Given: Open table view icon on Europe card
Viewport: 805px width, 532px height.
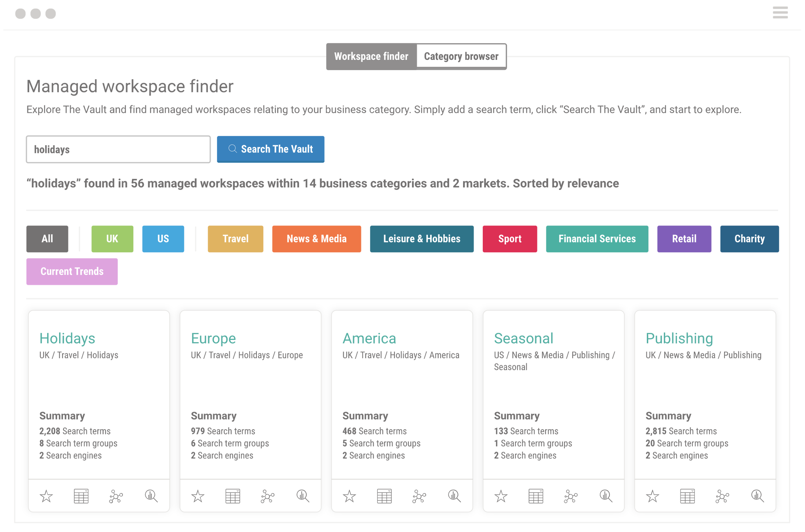Looking at the screenshot, I should point(232,496).
